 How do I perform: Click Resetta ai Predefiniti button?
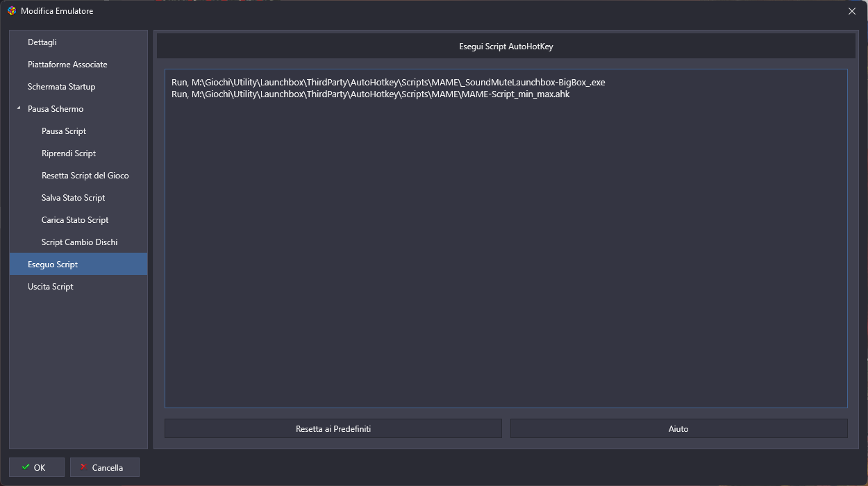pos(333,428)
